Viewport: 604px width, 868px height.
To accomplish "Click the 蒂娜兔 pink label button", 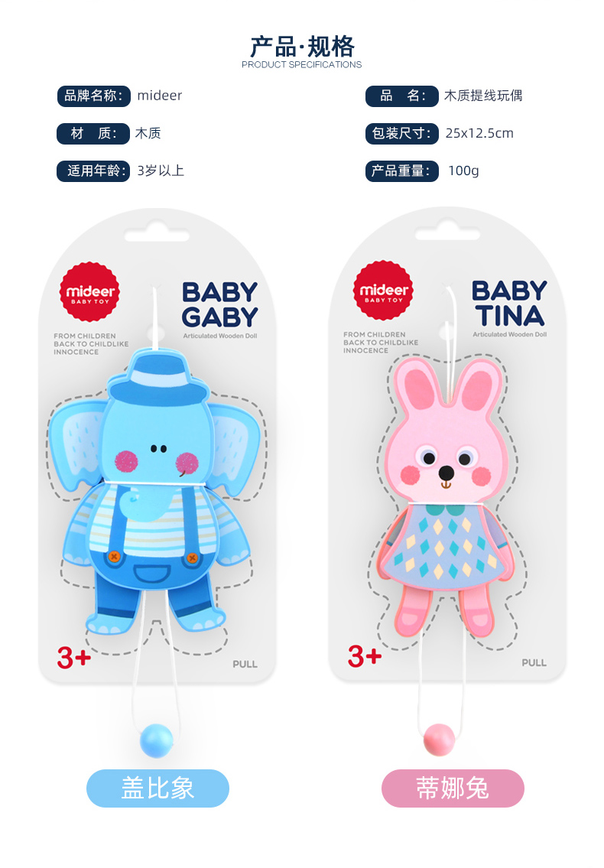I will (453, 788).
